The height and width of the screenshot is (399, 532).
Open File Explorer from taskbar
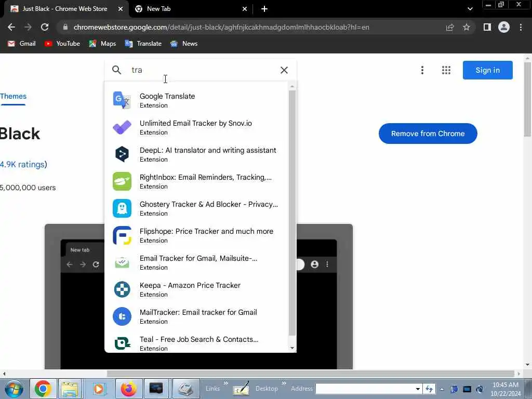pos(71,389)
